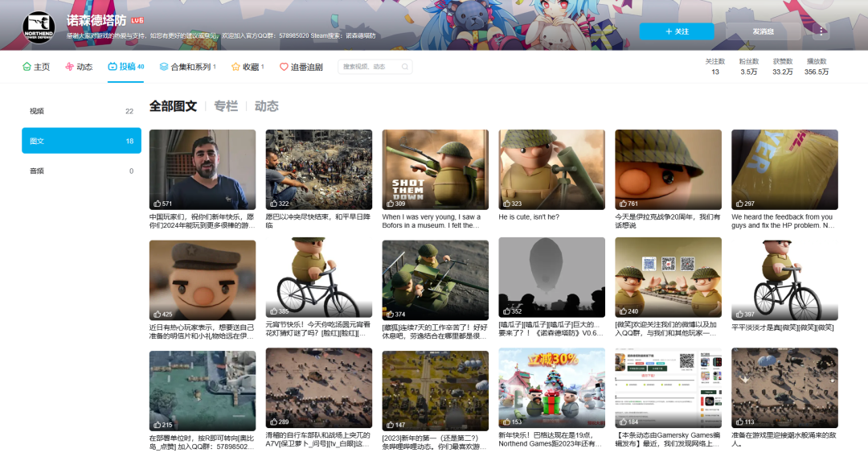Click the like icon showing 322

coord(273,204)
